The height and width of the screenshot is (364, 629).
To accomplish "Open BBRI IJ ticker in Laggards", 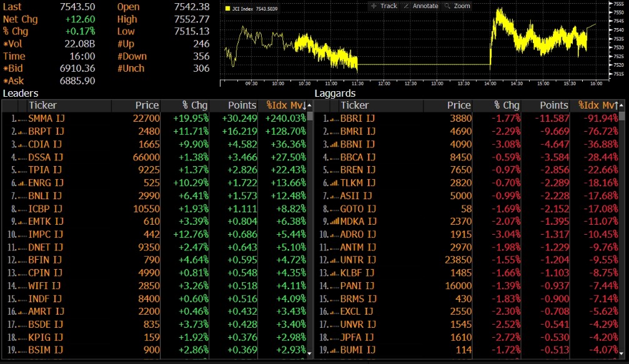I will click(x=357, y=119).
